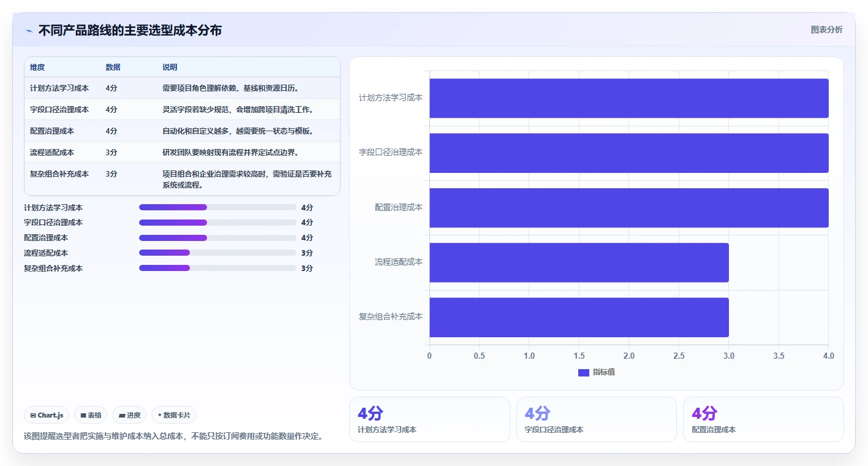868x466 pixels.
Task: Click the page title 不同产品路线的主要选型成本分布
Action: (130, 30)
